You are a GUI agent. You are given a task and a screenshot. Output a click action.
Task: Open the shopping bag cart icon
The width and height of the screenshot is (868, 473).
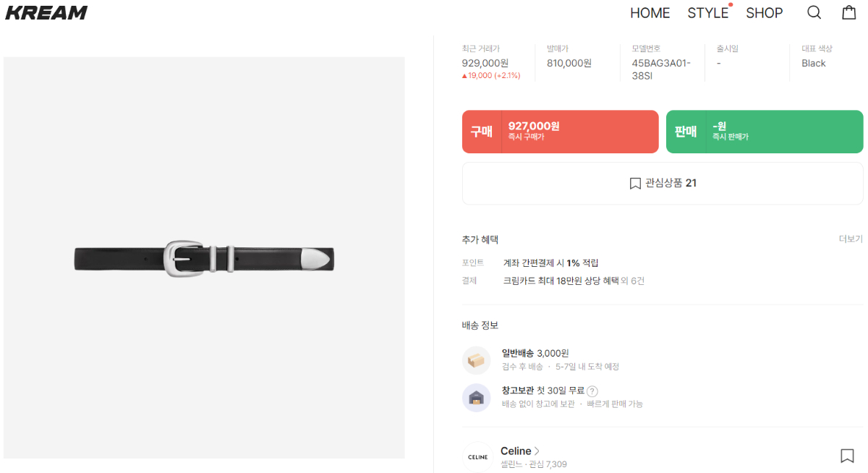click(x=849, y=13)
